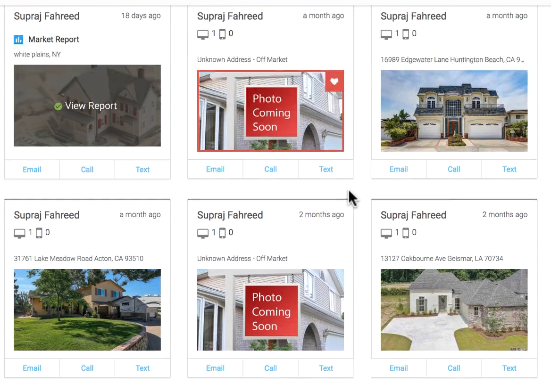Click desktop views icon on Lake Meadow Road card

pyautogui.click(x=19, y=233)
